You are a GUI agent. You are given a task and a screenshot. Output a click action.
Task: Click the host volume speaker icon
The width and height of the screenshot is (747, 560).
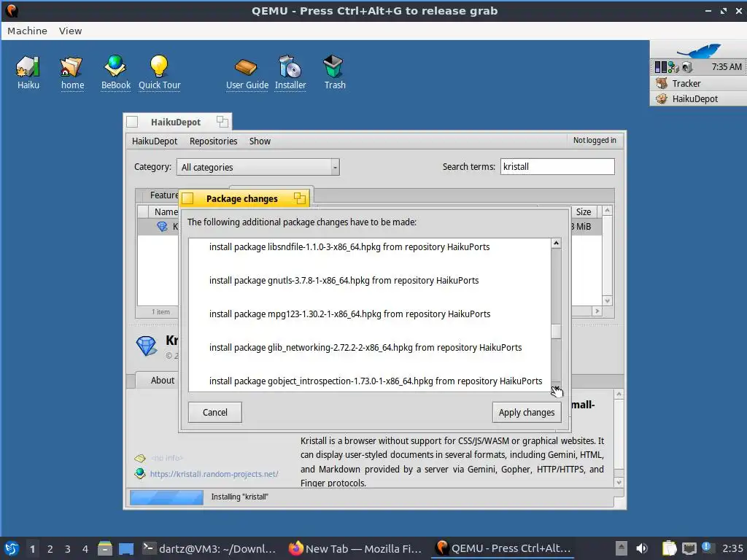(x=642, y=548)
